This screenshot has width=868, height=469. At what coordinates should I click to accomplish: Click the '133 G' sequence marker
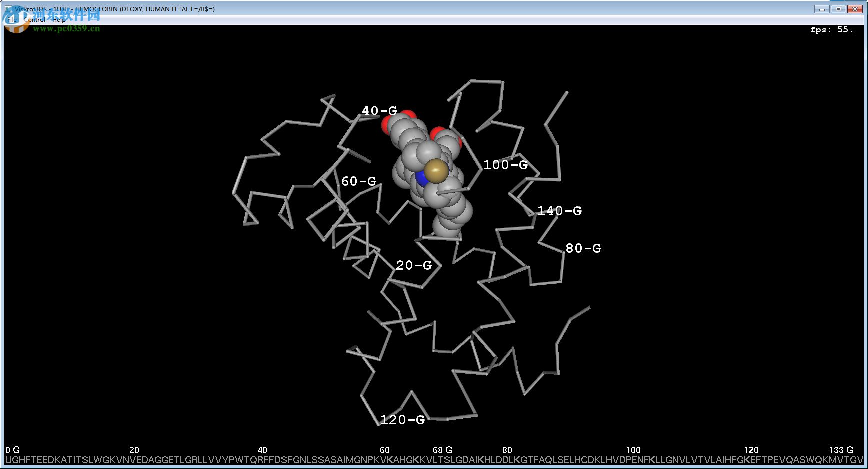[841, 450]
